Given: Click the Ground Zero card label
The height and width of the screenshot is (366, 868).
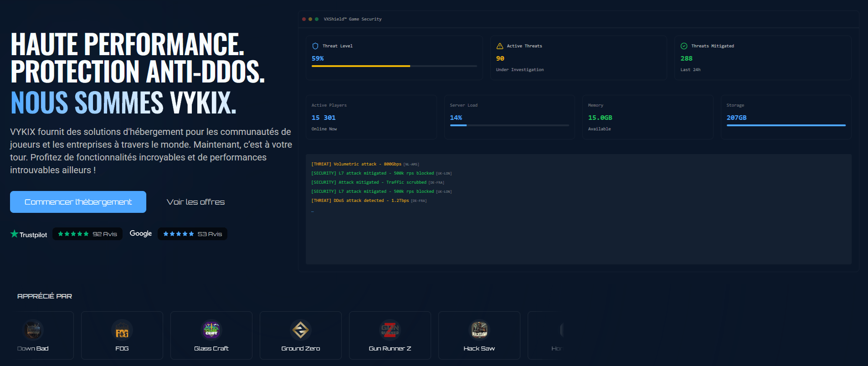Looking at the screenshot, I should 301,349.
